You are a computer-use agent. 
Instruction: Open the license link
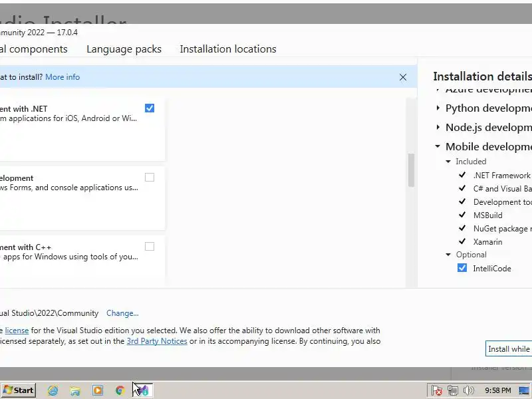coord(17,331)
